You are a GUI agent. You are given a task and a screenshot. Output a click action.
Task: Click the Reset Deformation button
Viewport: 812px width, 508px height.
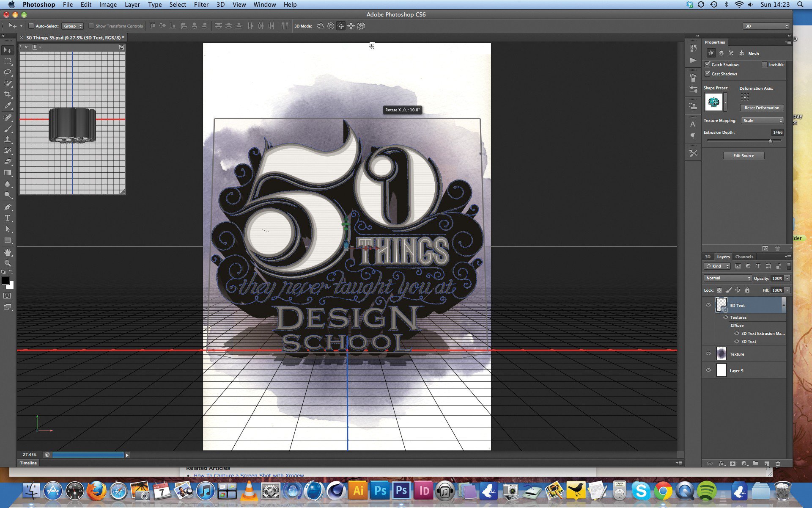pyautogui.click(x=760, y=108)
